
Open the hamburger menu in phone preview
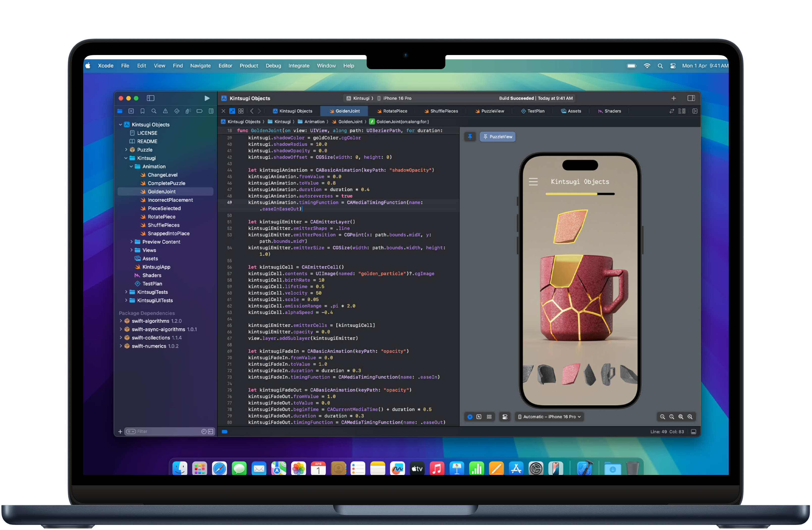(533, 182)
